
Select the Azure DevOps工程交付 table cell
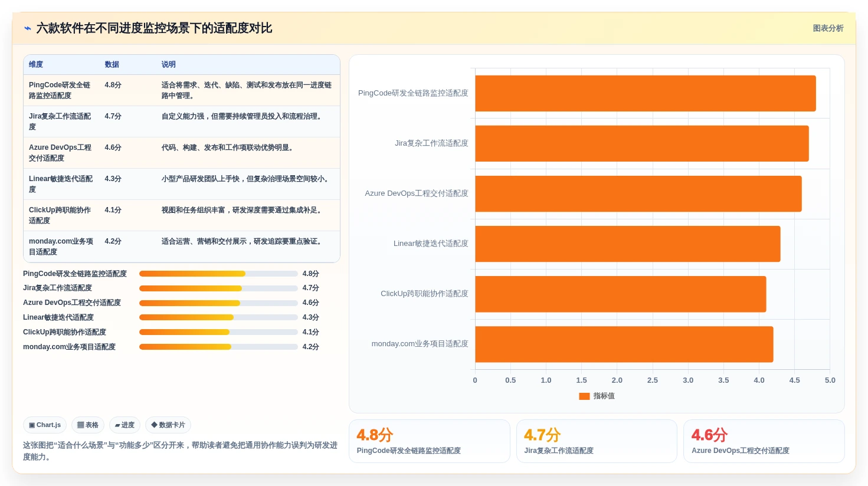pyautogui.click(x=61, y=153)
